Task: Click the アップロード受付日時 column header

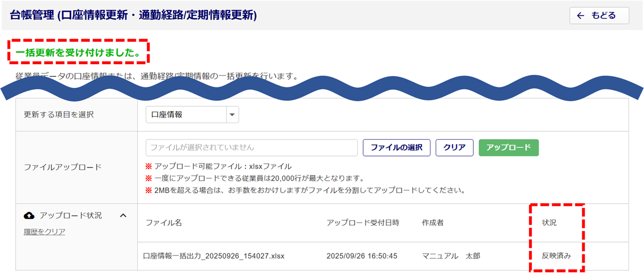Action: pyautogui.click(x=363, y=223)
